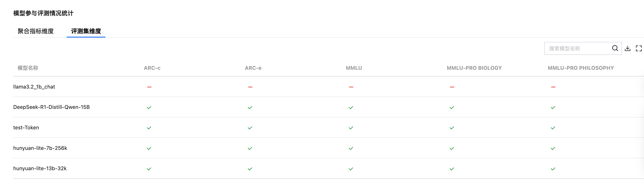The width and height of the screenshot is (644, 184).
Task: Click red dash for llama3.2_1b_chat MMLU-PRO PHILOSOPHY
Action: (553, 87)
